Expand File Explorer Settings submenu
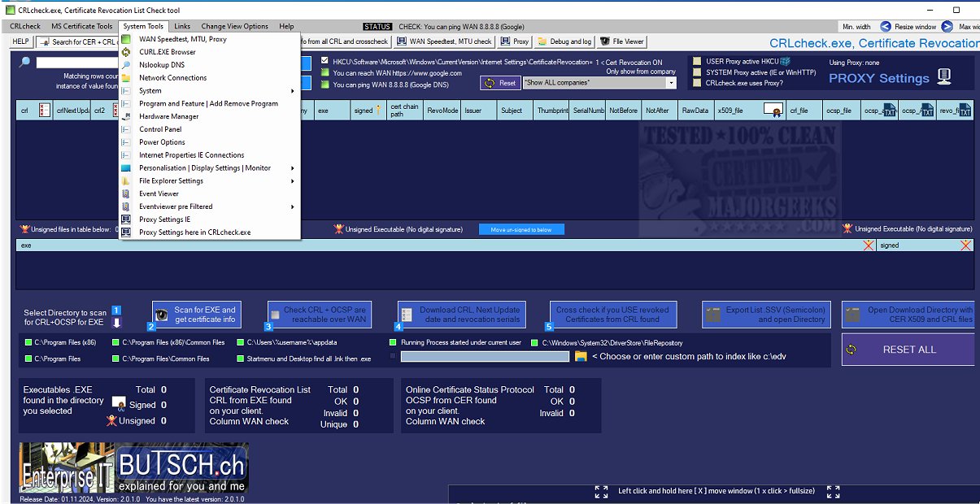 pyautogui.click(x=211, y=180)
